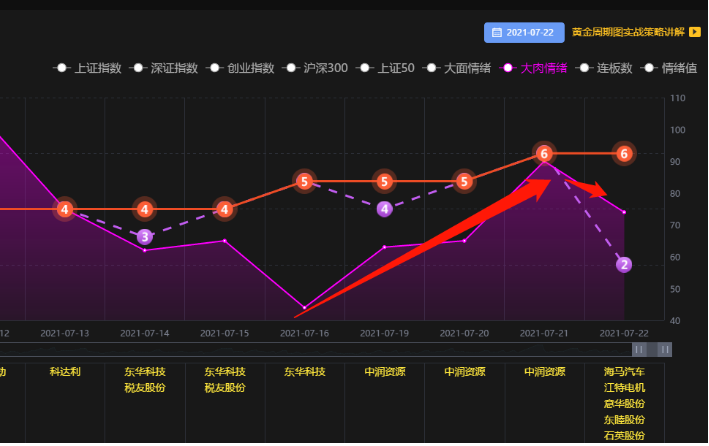The image size is (709, 446).
Task: Click the calendar icon in date button
Action: tap(497, 32)
